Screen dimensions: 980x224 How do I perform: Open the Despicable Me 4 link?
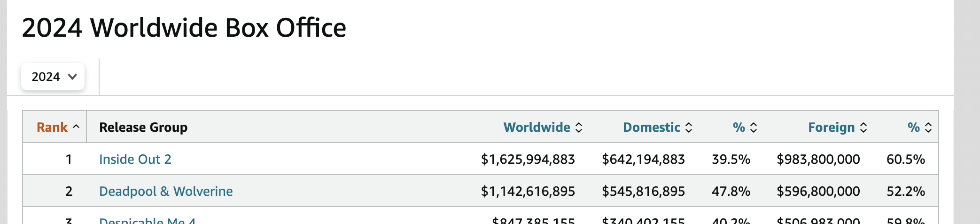(147, 220)
